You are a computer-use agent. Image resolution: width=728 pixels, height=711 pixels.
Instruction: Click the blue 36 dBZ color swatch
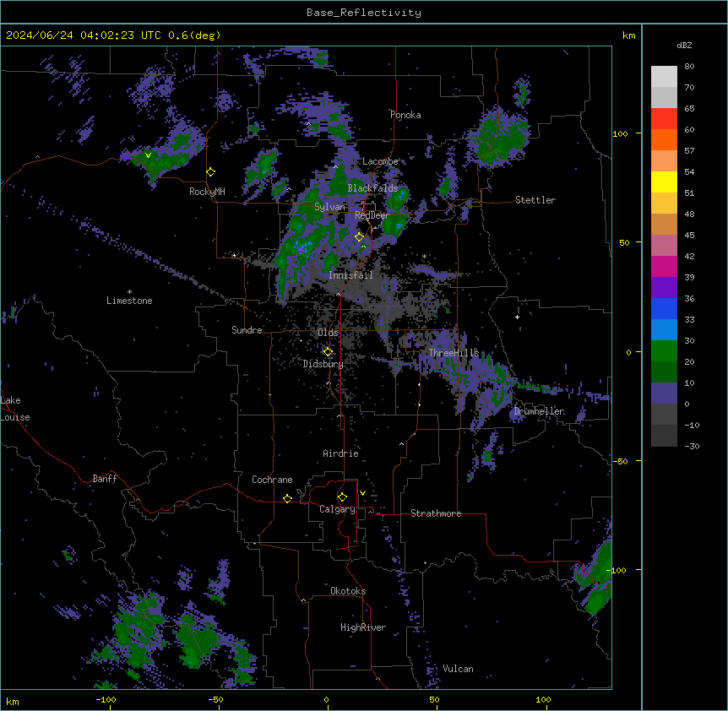pos(664,308)
